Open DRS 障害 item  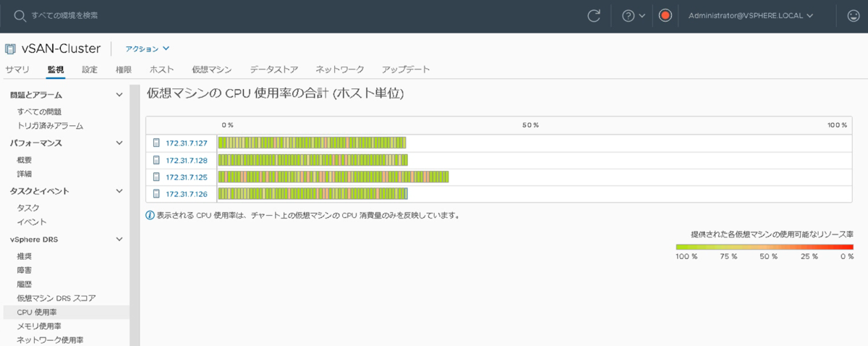click(x=25, y=270)
